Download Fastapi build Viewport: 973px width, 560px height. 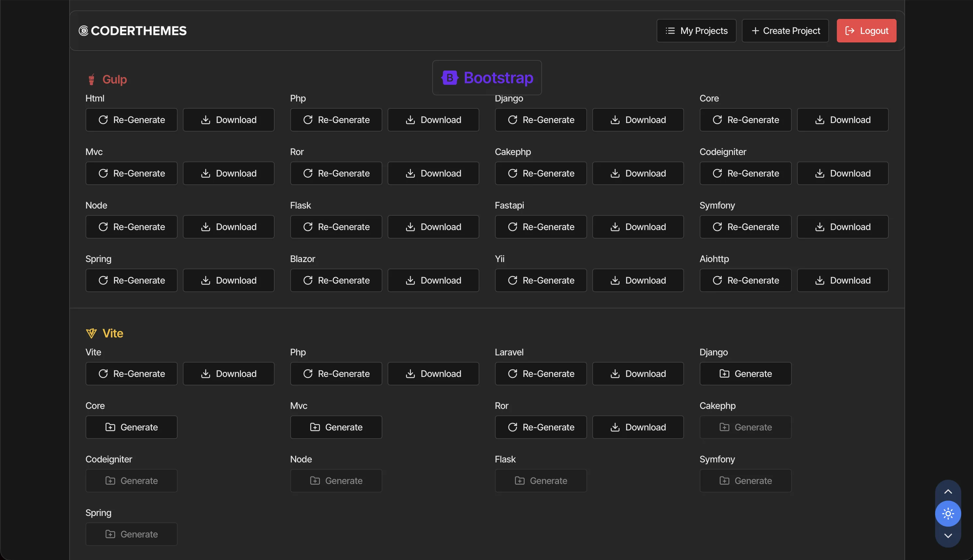638,226
